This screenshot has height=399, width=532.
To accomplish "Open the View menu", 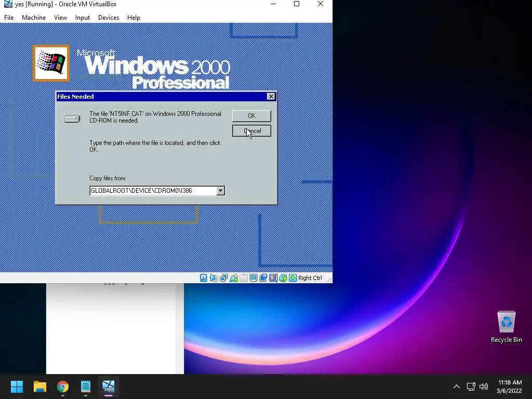I will pos(60,18).
